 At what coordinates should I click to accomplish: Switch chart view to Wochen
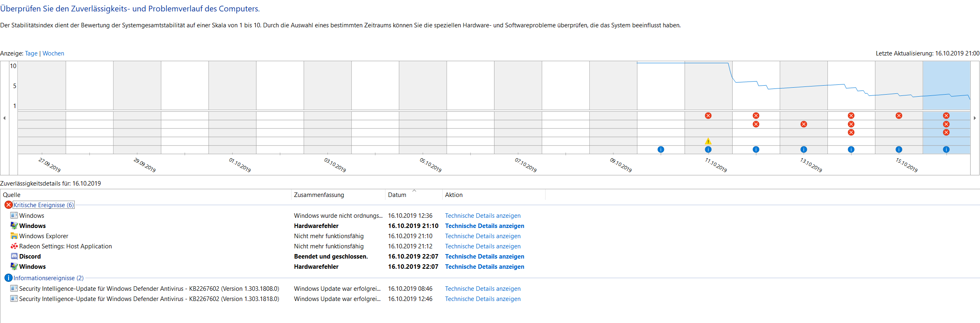(53, 53)
